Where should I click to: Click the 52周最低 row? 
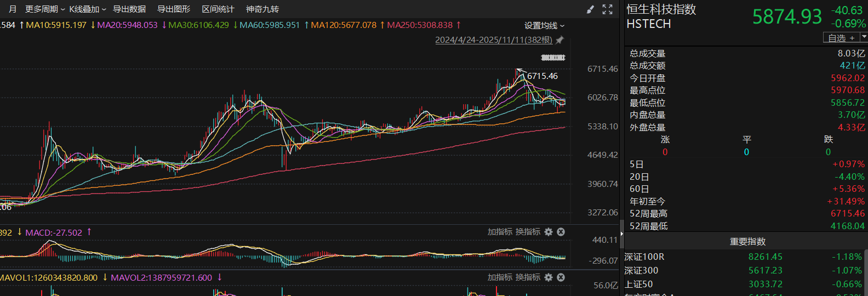pos(747,226)
